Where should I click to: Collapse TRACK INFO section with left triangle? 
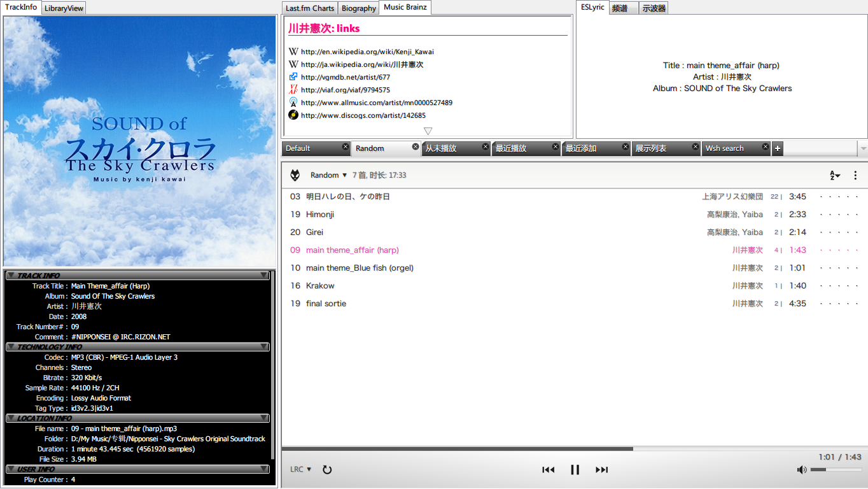(11, 276)
